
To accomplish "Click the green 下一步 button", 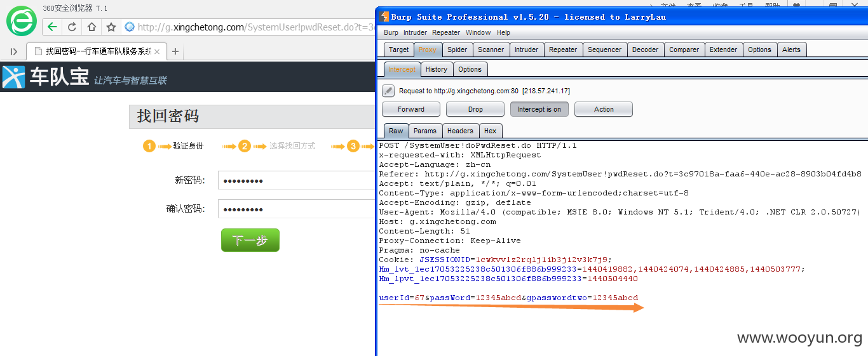I will pyautogui.click(x=250, y=241).
